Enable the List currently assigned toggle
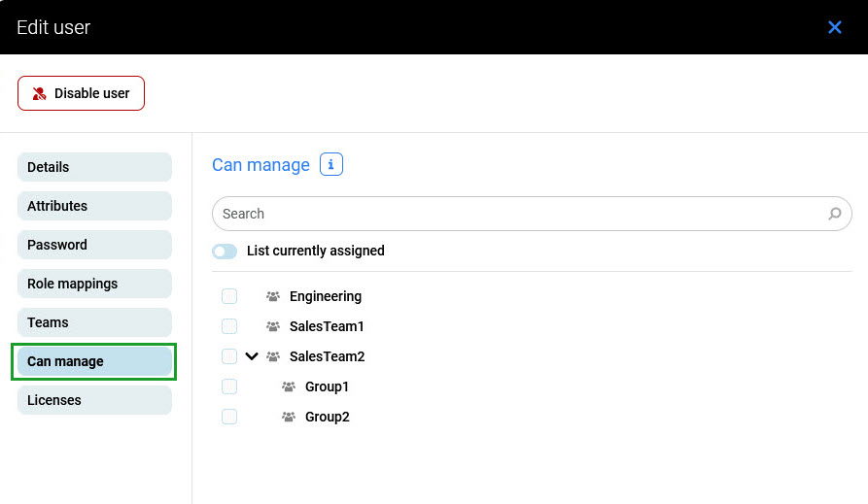868x504 pixels. pyautogui.click(x=225, y=252)
